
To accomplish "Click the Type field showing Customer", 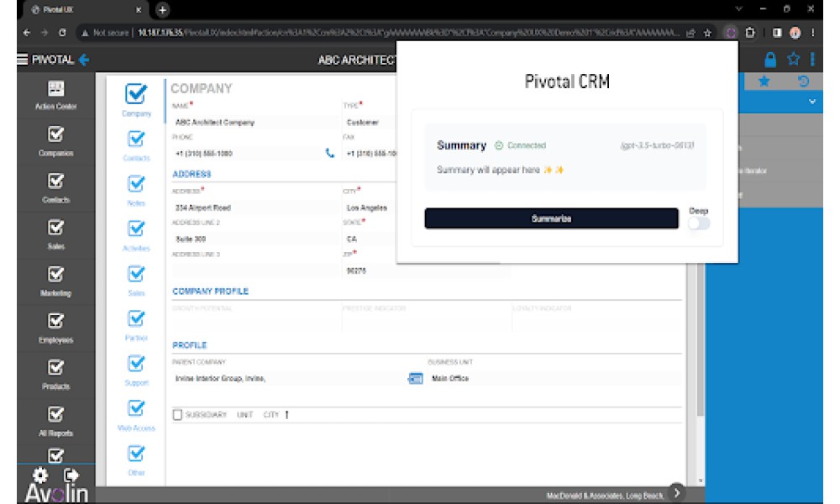I will 370,122.
